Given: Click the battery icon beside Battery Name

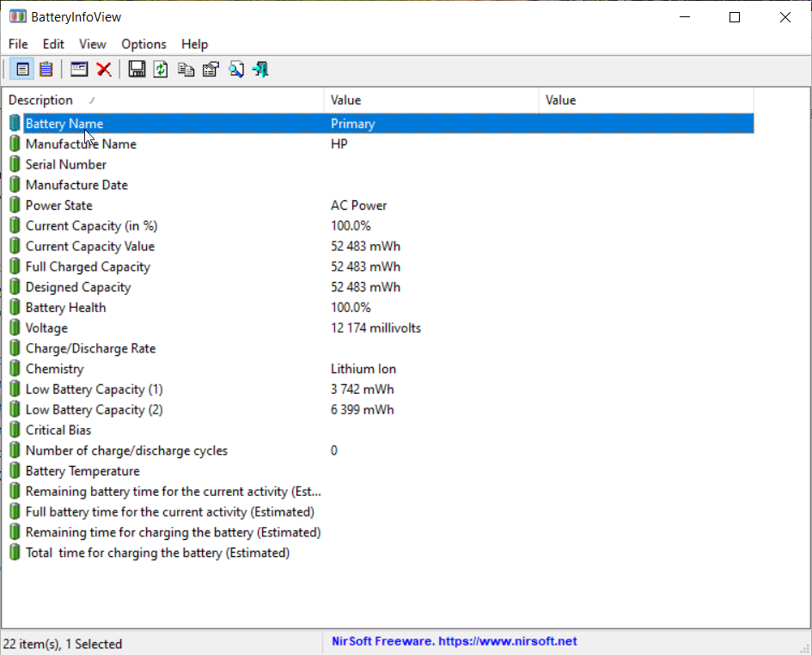Looking at the screenshot, I should [15, 123].
